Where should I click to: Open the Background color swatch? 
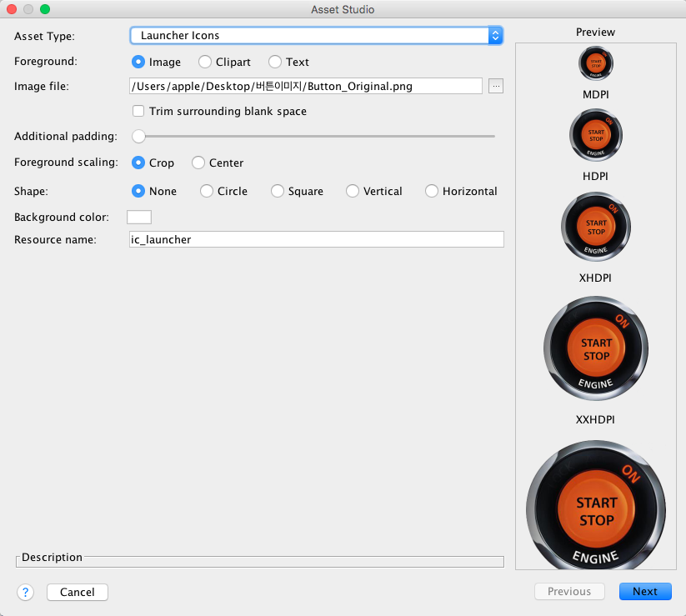click(x=139, y=217)
